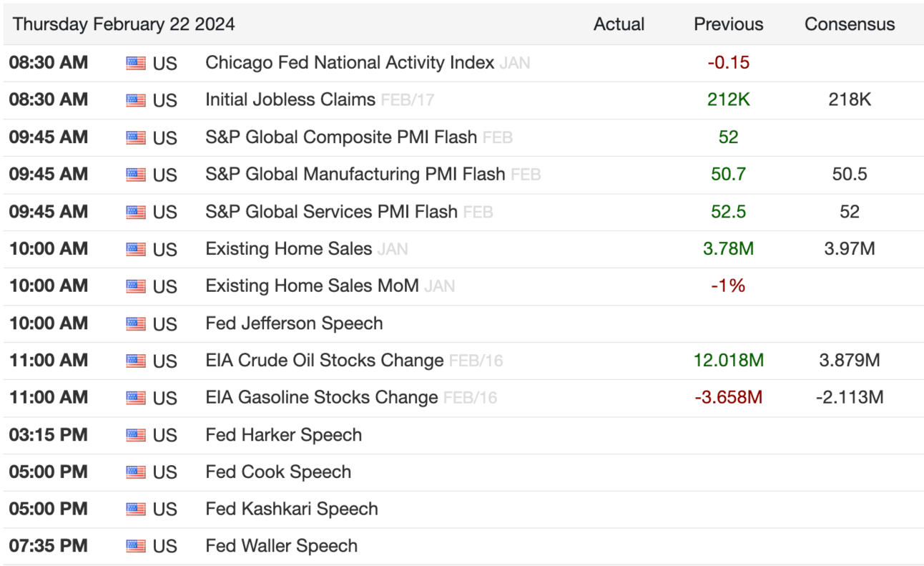Image resolution: width=924 pixels, height=566 pixels.
Task: Click the 12.018M previous crude oil value
Action: (728, 361)
